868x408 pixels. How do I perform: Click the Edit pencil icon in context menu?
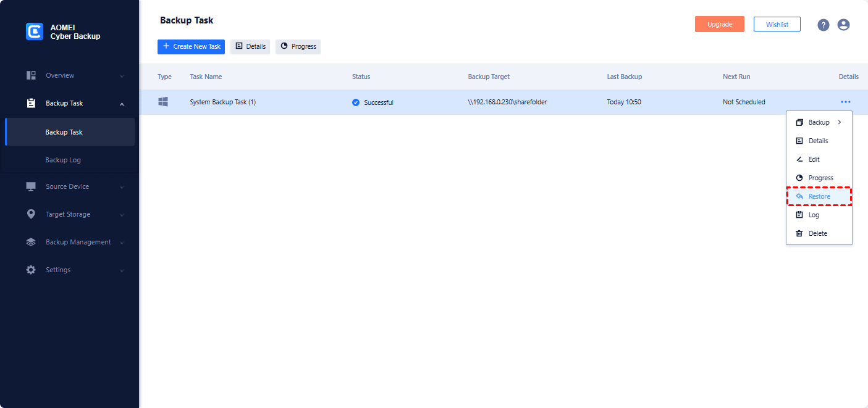pyautogui.click(x=799, y=159)
